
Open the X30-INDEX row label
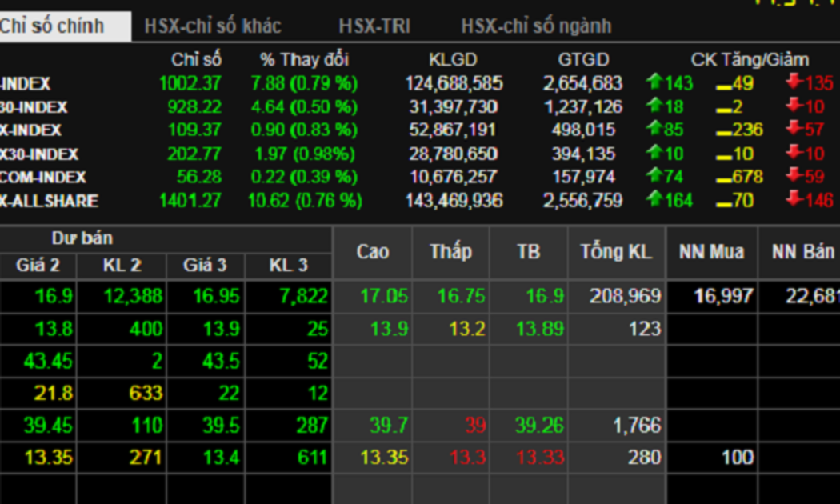click(39, 154)
